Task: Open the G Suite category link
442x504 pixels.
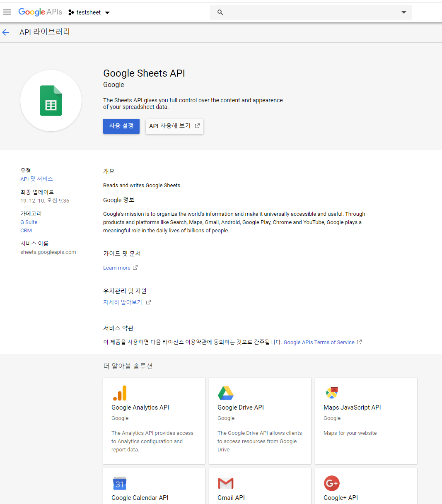Action: click(29, 222)
